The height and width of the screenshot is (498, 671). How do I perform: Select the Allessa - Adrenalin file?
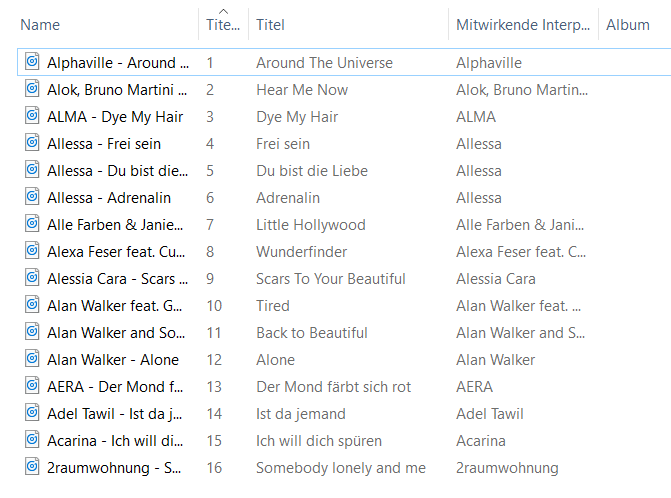[x=108, y=197]
